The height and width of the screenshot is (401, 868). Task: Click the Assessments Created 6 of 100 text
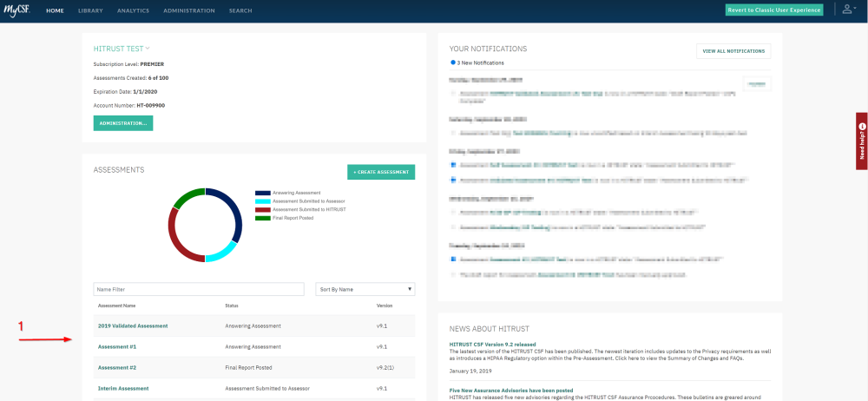click(131, 78)
